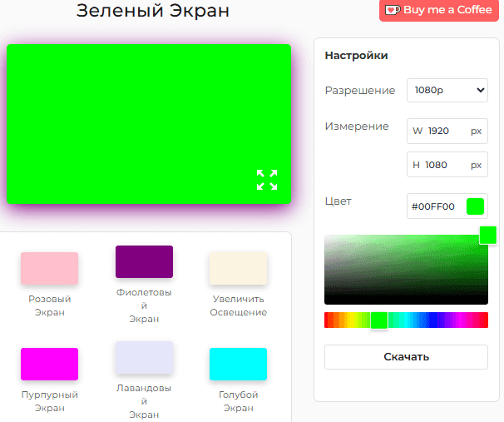Screen dimensions: 504x422
Task: Click the coffee cup icon
Action: [391, 10]
